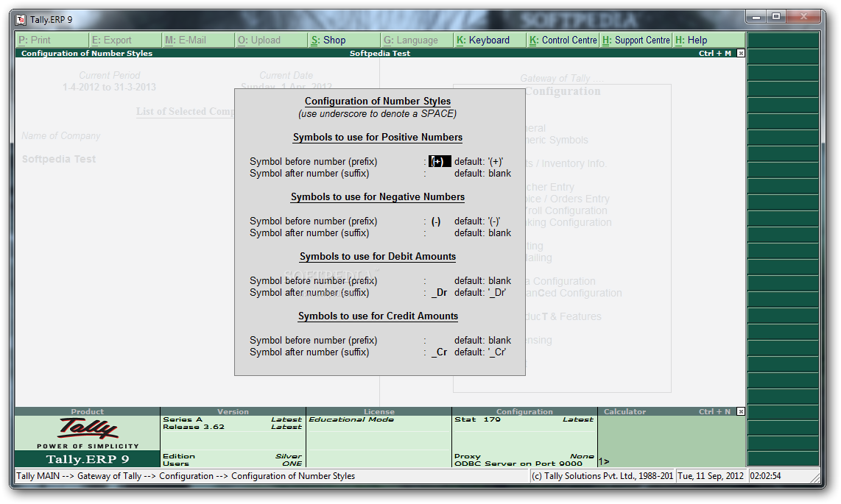
Task: Select debit amounts prefix field
Action: 439,280
